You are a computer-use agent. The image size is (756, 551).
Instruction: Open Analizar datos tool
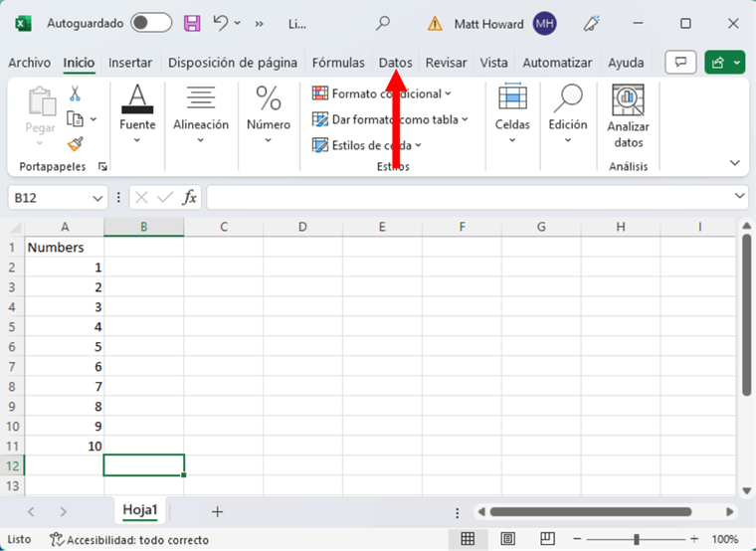pyautogui.click(x=628, y=117)
